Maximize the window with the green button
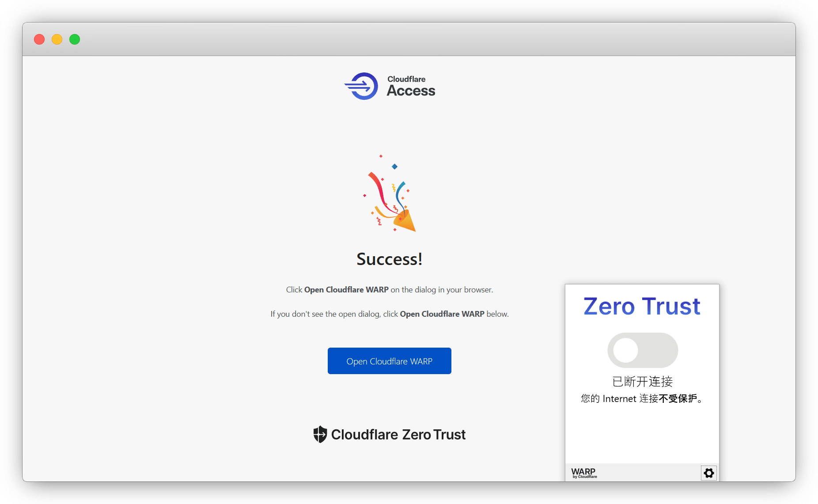The height and width of the screenshot is (504, 818). pos(75,39)
